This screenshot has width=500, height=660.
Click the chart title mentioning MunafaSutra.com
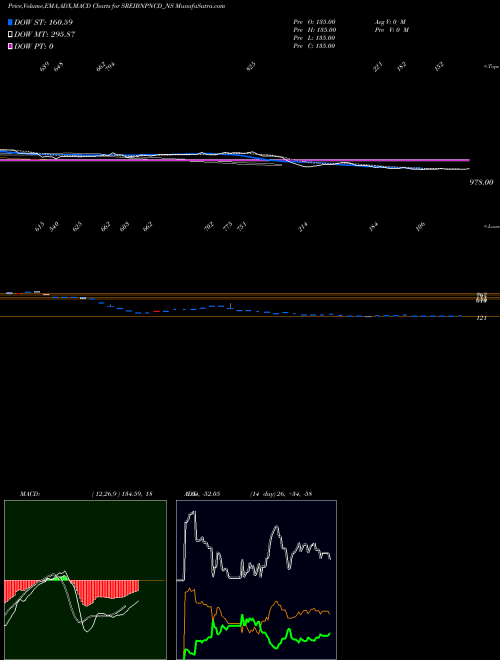coord(116,6)
